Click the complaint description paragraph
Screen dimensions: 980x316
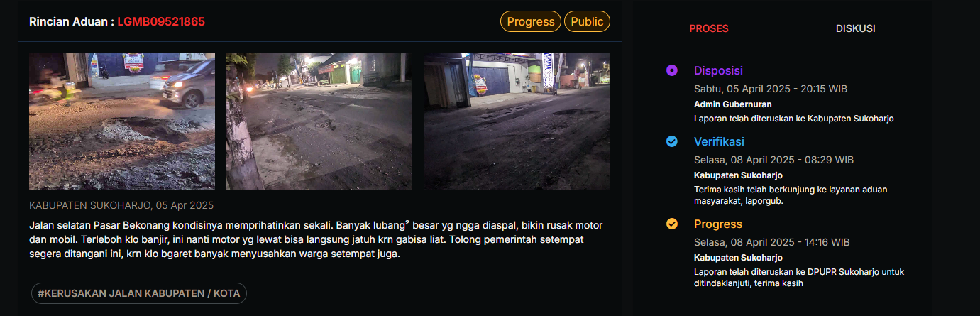(316, 239)
